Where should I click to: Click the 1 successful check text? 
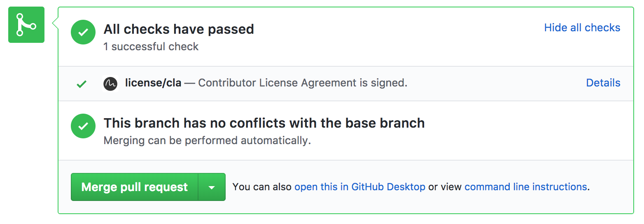point(151,47)
